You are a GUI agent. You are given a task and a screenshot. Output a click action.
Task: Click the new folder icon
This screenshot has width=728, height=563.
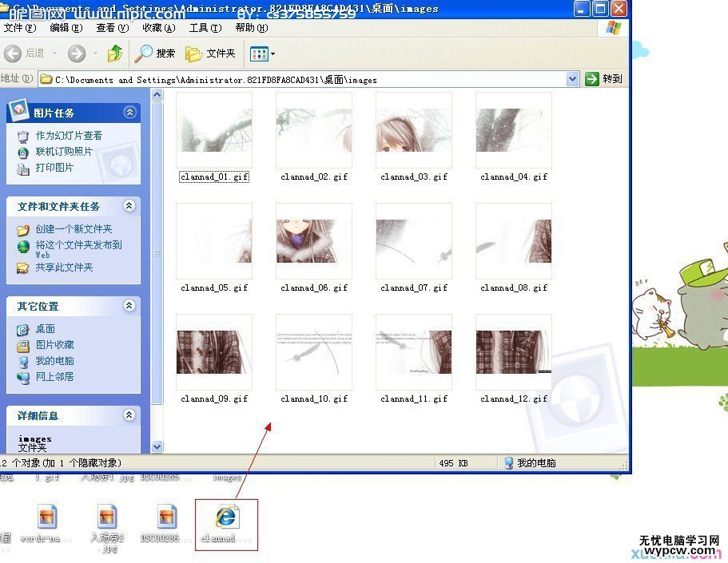[x=22, y=230]
